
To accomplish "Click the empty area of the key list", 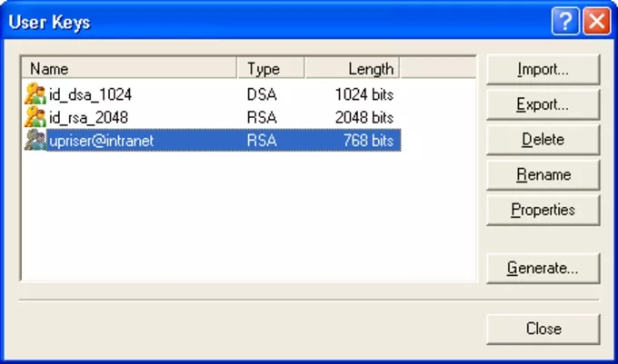I will coord(245,218).
